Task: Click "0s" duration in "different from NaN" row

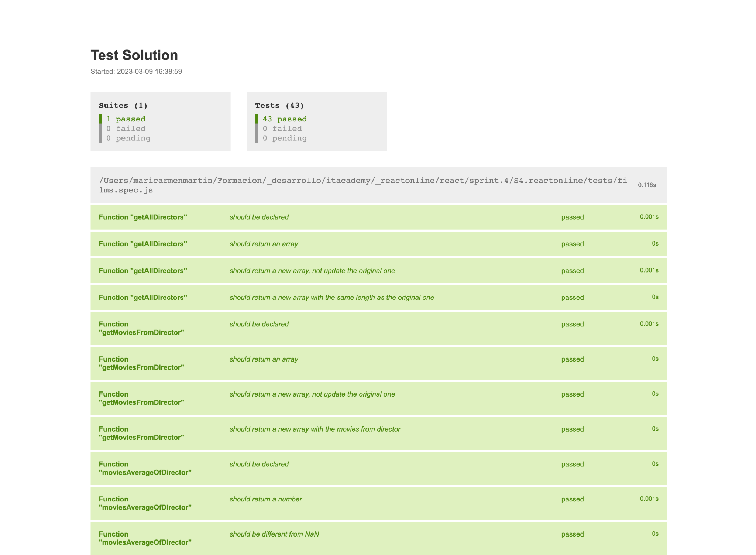Action: coord(655,534)
